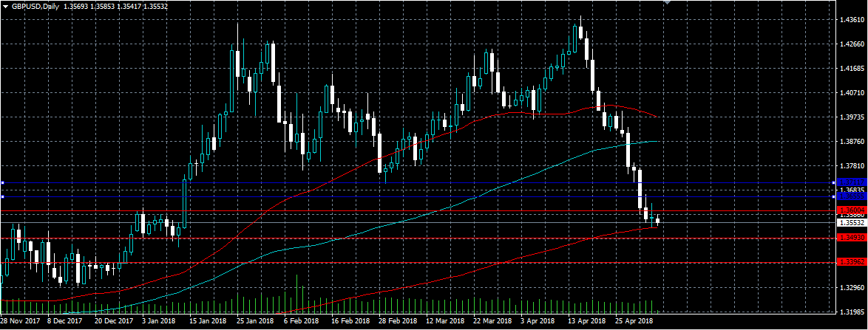868x330 pixels.
Task: Click the close price 1.35532 in title
Action: point(157,7)
